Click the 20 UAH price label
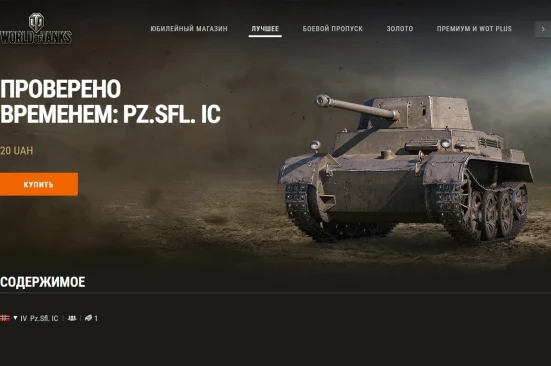 click(17, 151)
